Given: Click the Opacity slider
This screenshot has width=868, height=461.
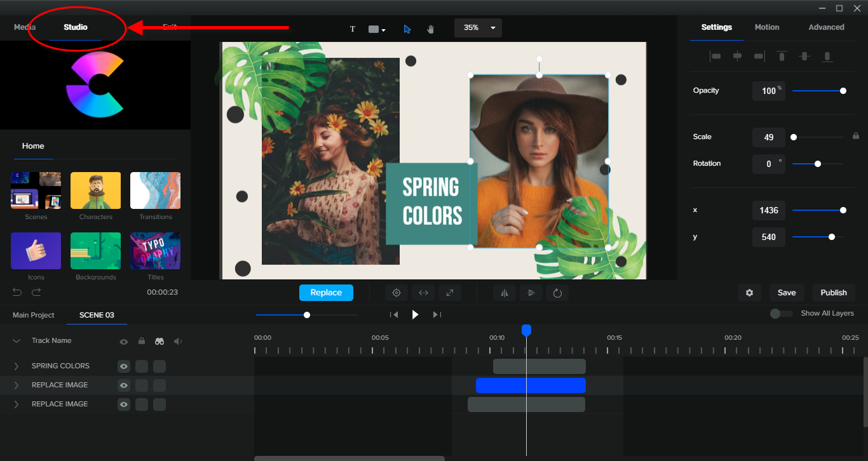Looking at the screenshot, I should click(818, 91).
